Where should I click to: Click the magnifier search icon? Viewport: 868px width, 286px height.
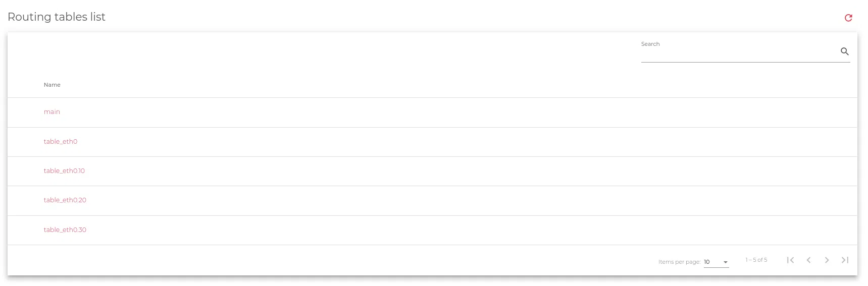click(844, 51)
